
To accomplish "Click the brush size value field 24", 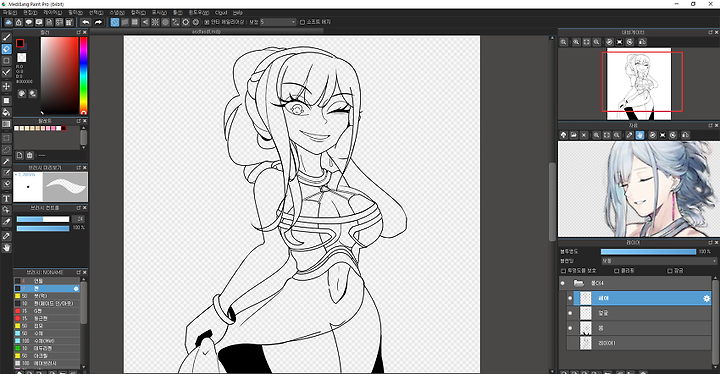I will tap(79, 219).
